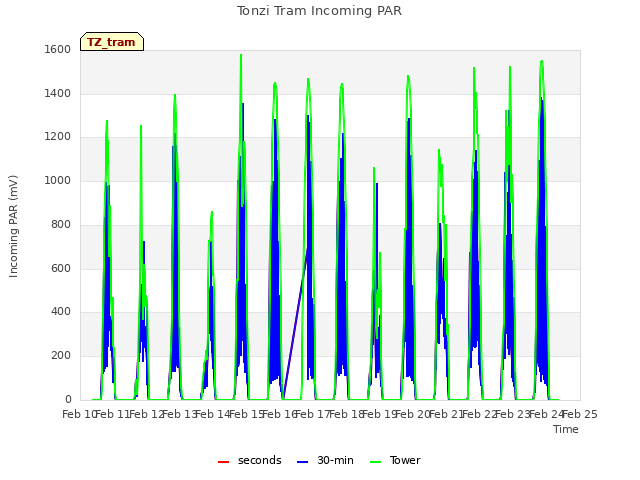Click the 1600 y-axis tick label
640x480 pixels.
(58, 49)
